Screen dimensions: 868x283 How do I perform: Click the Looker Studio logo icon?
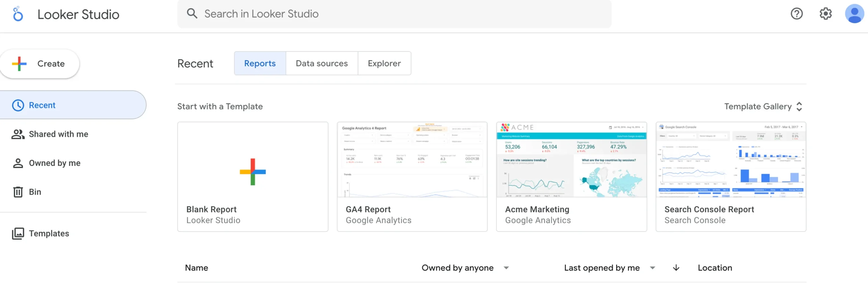click(x=18, y=14)
